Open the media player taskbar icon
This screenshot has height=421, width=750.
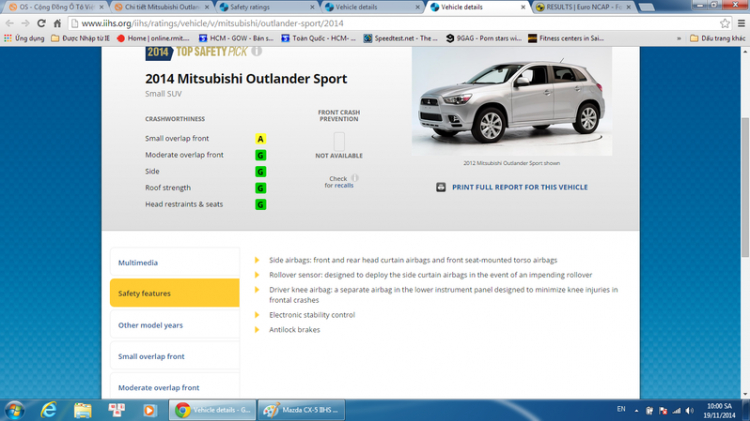coord(149,410)
